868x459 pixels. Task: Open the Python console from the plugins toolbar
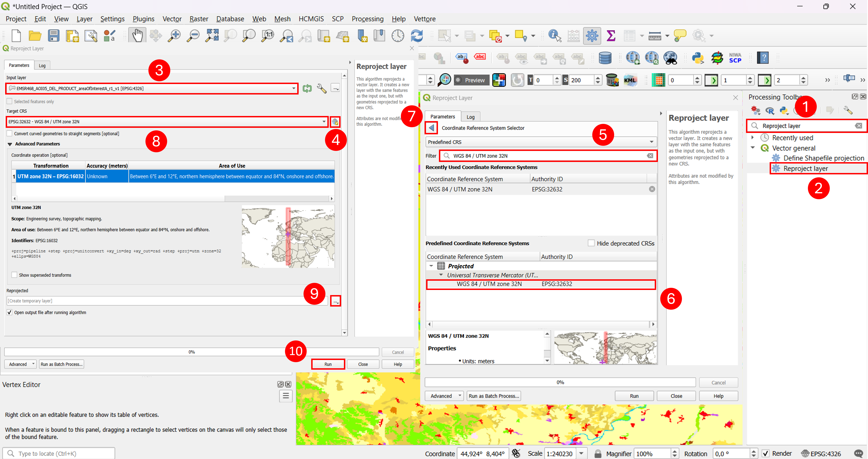click(x=698, y=58)
